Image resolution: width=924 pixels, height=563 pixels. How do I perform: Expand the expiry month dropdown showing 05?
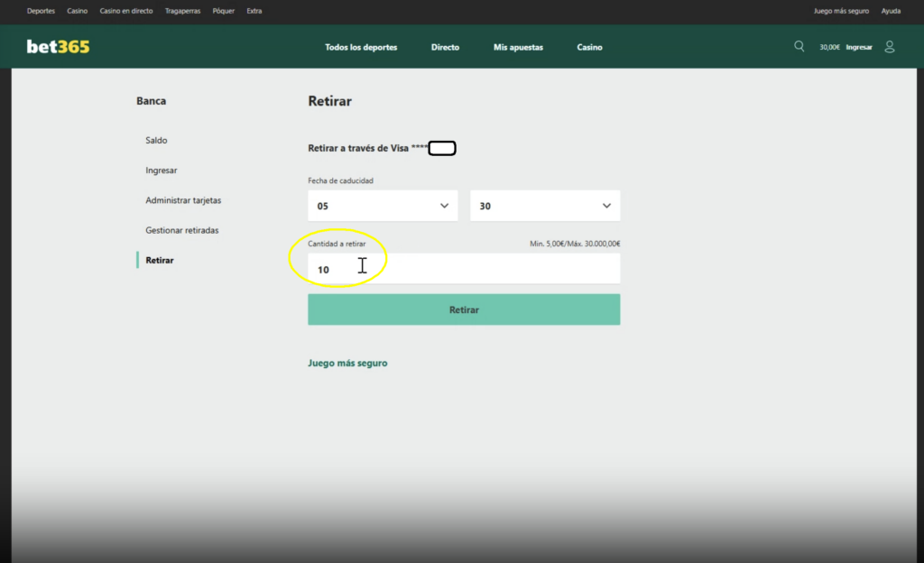pos(383,206)
